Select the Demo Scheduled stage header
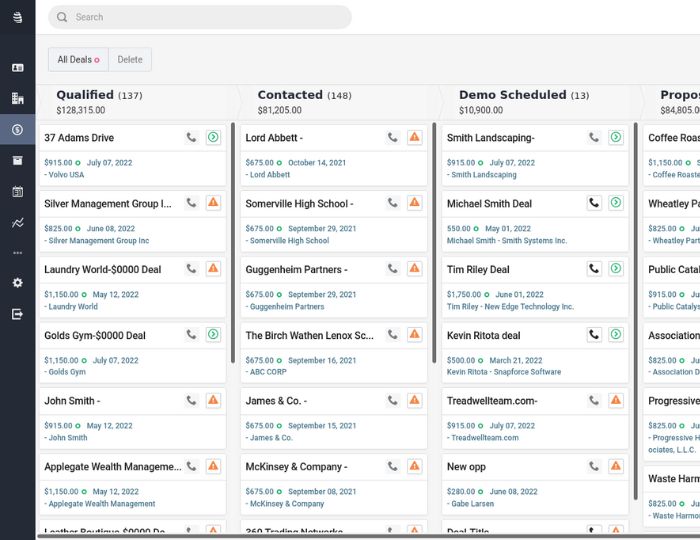This screenshot has height=540, width=700. [512, 95]
